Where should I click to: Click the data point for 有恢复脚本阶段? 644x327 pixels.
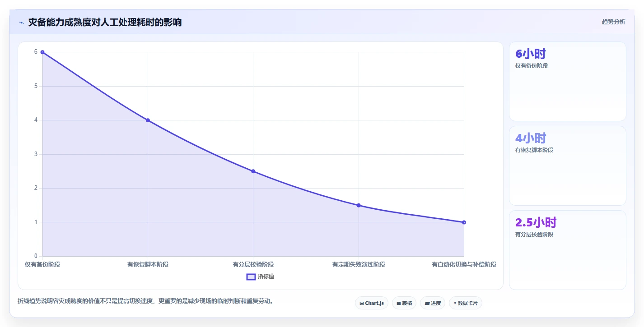(x=148, y=120)
